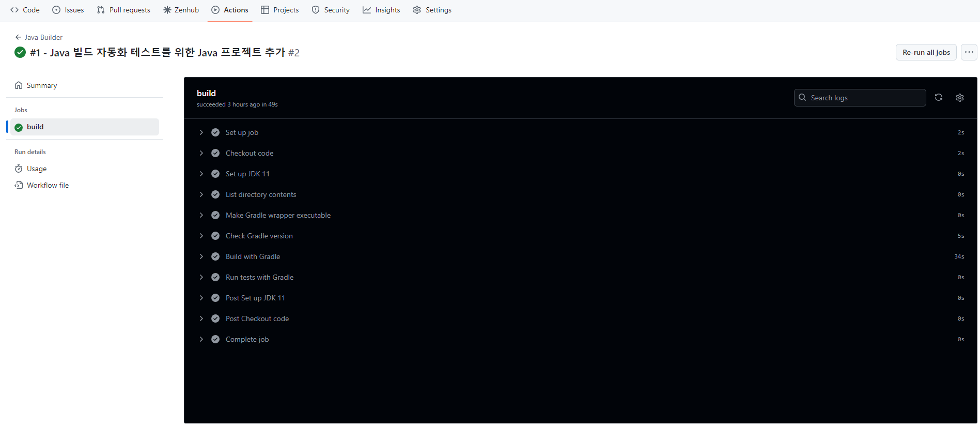The width and height of the screenshot is (980, 425).
Task: Click the Re-run all jobs button
Action: [926, 52]
